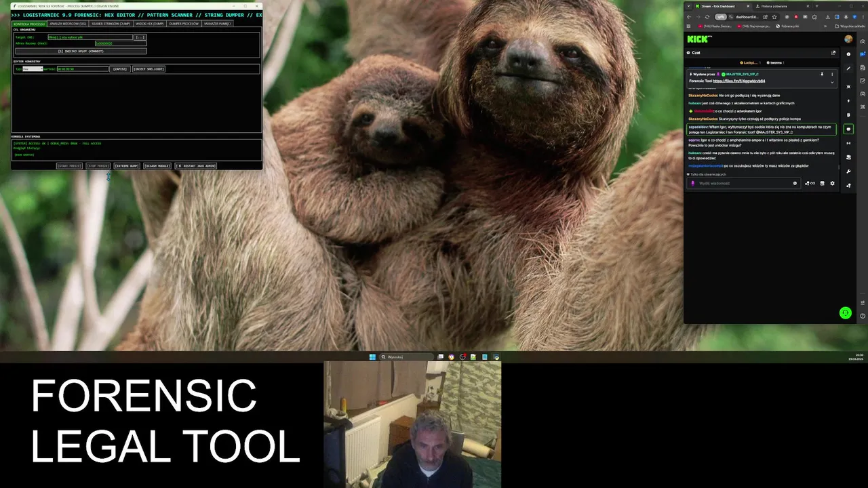Expand the hidden bookmarks chevron

coord(825,26)
